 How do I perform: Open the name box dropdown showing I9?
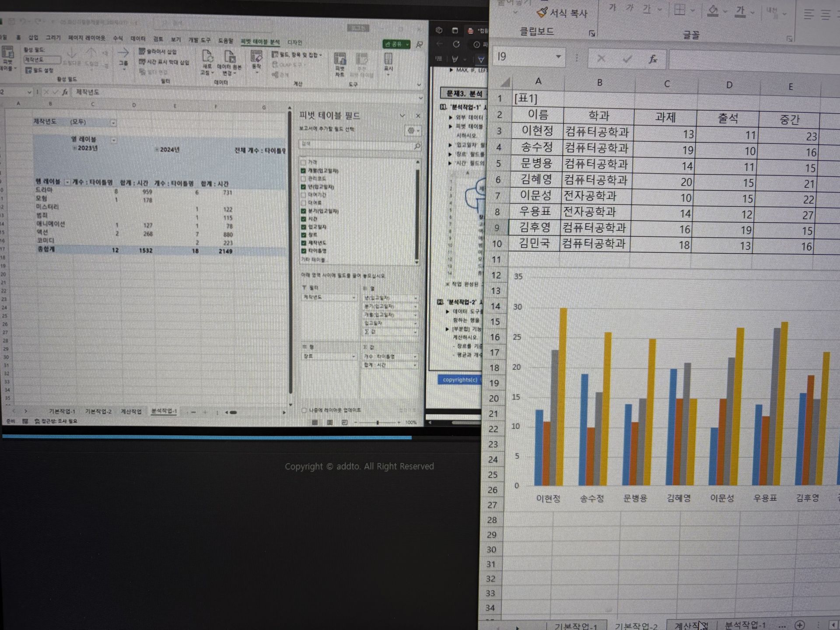pyautogui.click(x=558, y=56)
